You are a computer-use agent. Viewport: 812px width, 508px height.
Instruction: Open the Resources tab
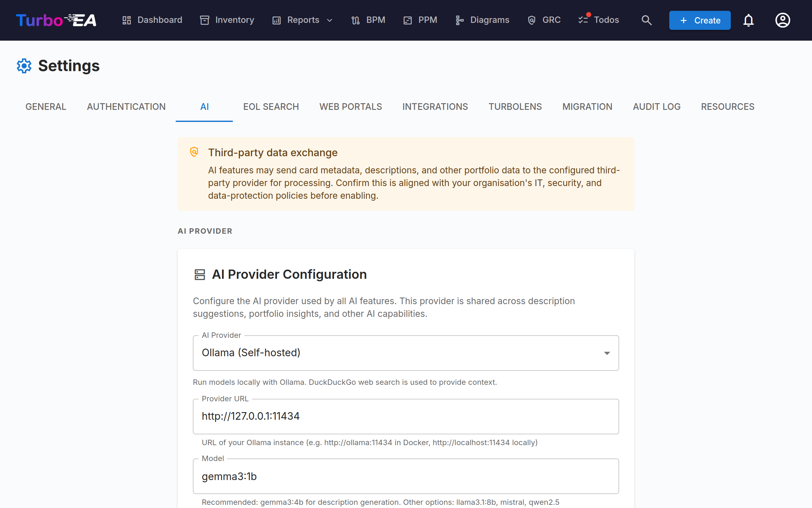coord(727,106)
